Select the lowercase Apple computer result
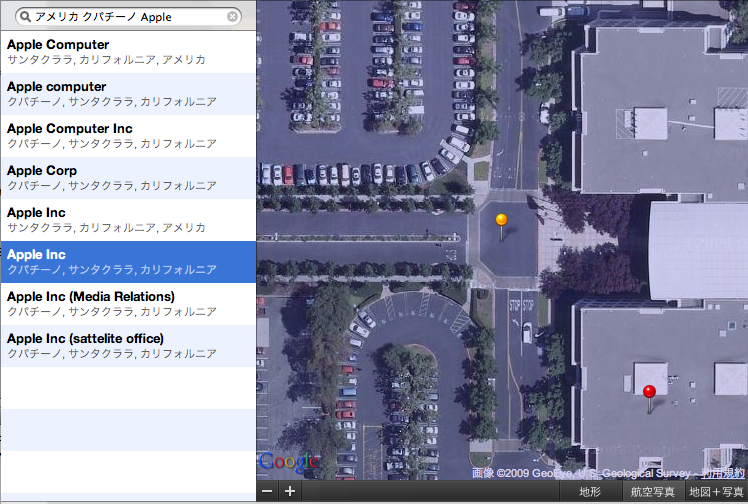 coord(128,94)
